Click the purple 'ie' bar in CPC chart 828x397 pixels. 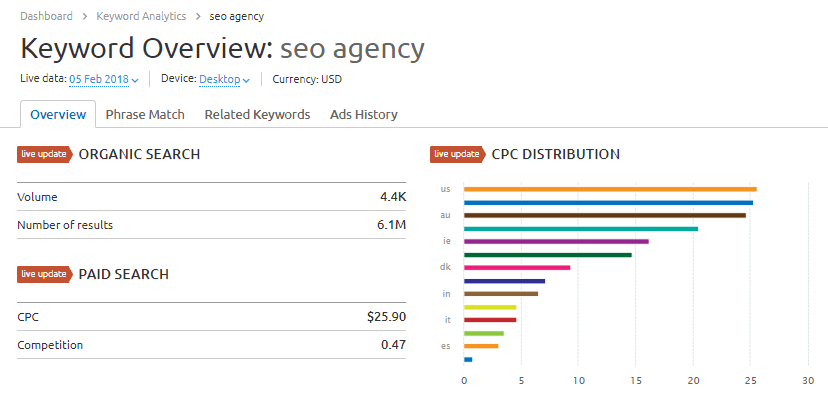click(x=556, y=241)
